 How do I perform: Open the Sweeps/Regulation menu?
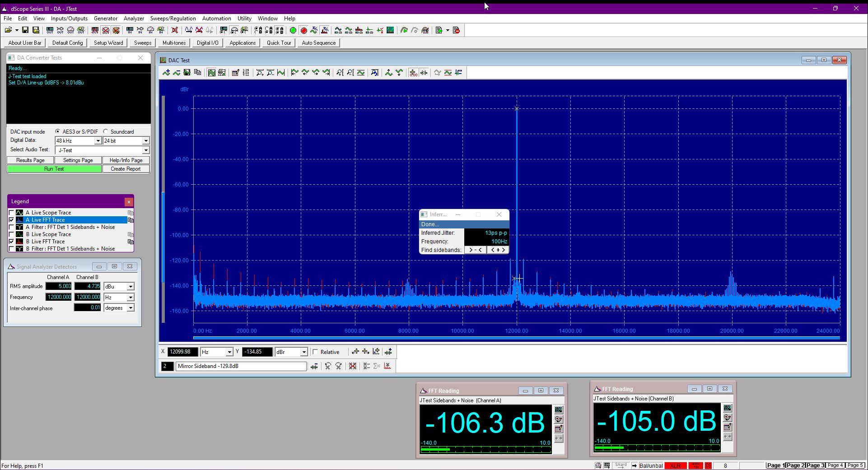(x=173, y=19)
